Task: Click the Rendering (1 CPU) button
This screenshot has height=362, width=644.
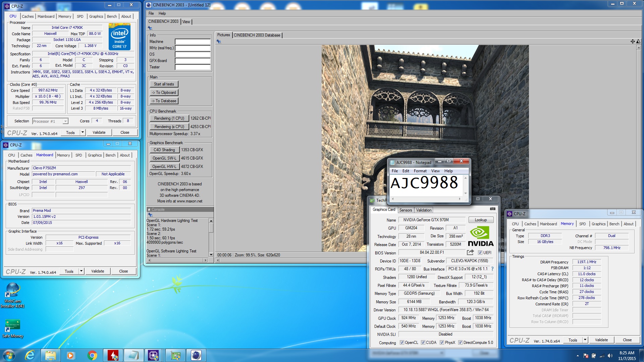Action: pos(169,118)
